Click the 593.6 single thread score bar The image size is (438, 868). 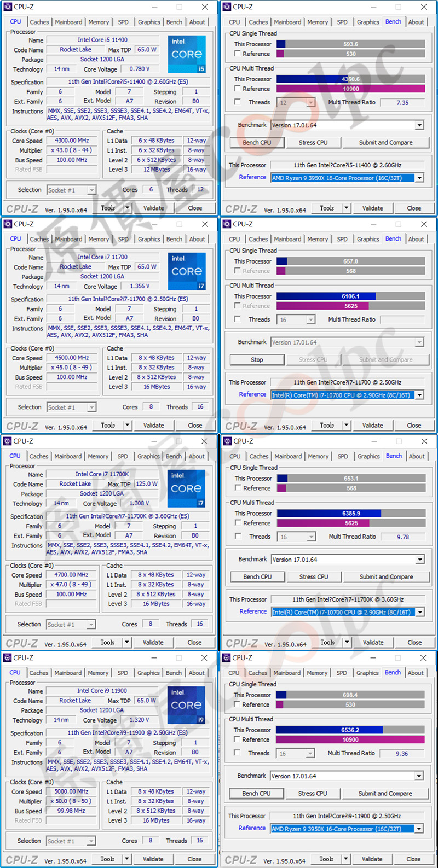point(351,44)
